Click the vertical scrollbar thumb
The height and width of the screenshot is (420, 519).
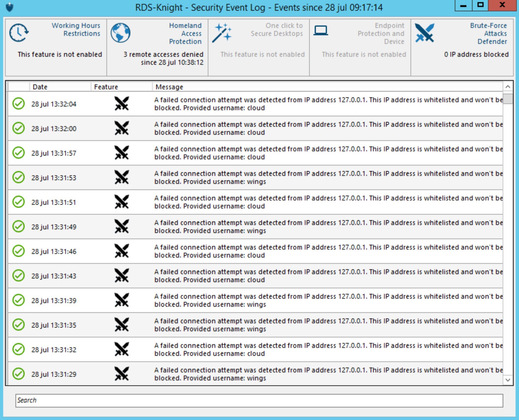tap(507, 99)
